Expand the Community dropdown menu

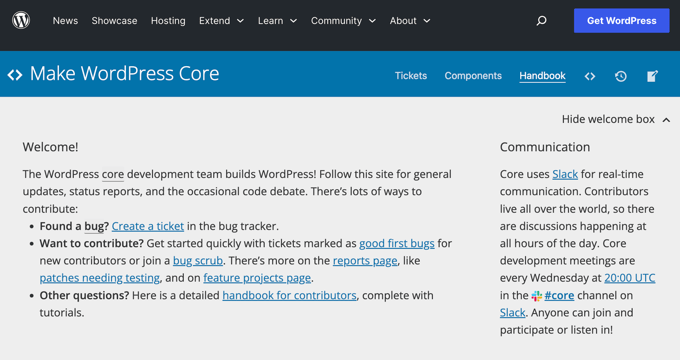343,21
